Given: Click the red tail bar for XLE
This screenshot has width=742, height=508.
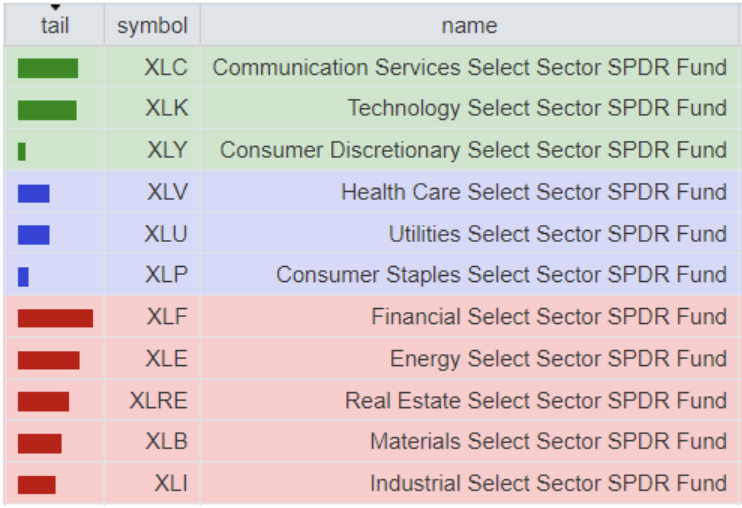Looking at the screenshot, I should (x=48, y=360).
